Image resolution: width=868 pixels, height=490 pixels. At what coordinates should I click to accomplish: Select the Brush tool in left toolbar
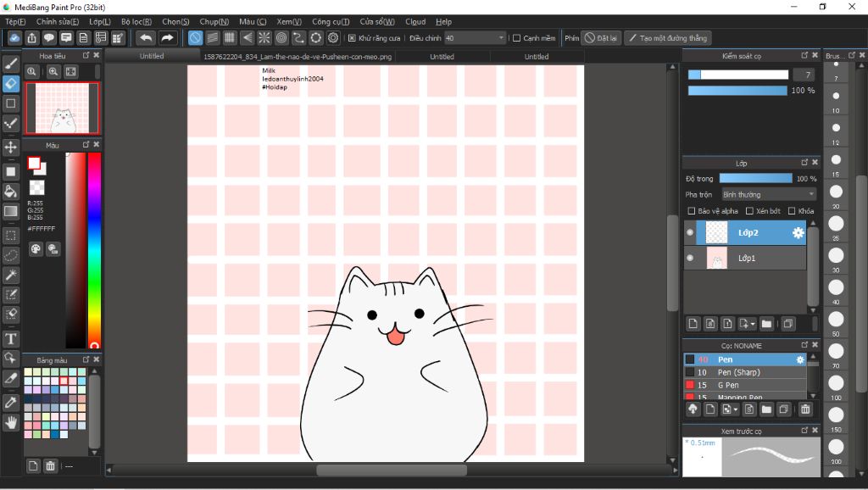pos(10,64)
